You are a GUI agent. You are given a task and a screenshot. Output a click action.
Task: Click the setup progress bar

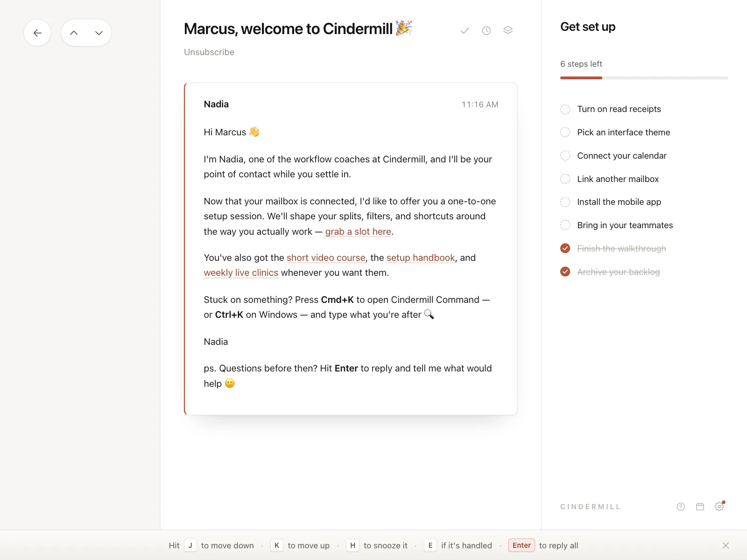(x=644, y=78)
